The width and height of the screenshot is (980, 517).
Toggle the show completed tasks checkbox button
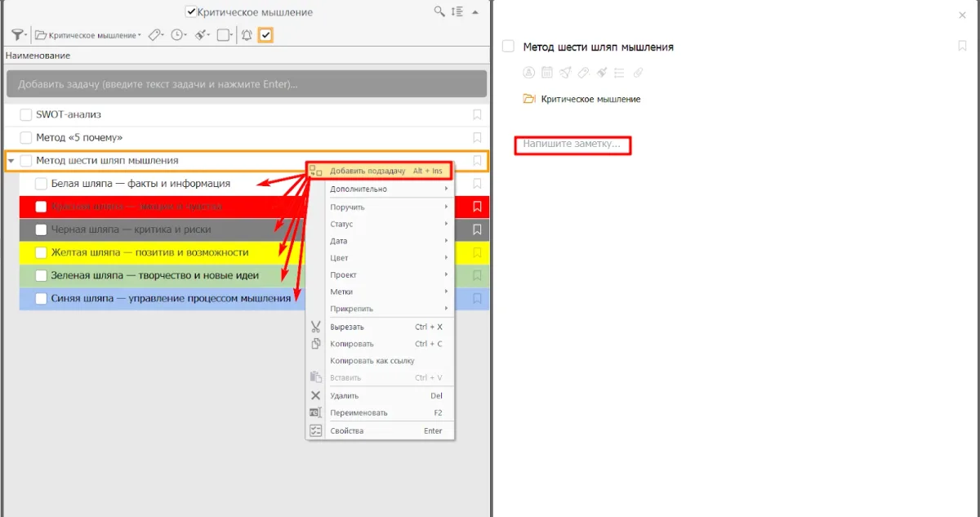point(265,35)
